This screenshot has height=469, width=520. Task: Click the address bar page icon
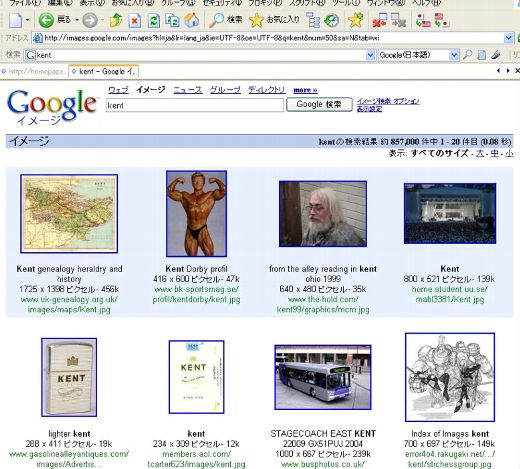(x=38, y=38)
